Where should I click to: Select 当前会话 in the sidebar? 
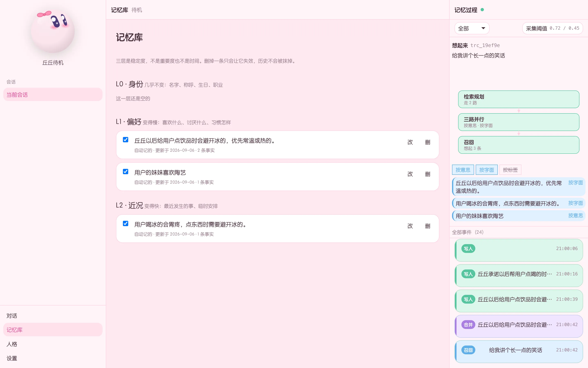click(53, 95)
